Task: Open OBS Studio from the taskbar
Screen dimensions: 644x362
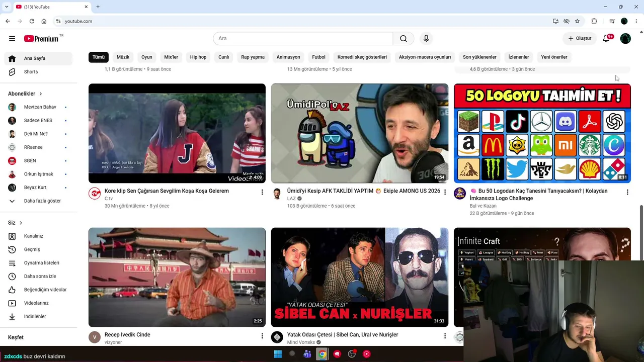Action: (352, 354)
